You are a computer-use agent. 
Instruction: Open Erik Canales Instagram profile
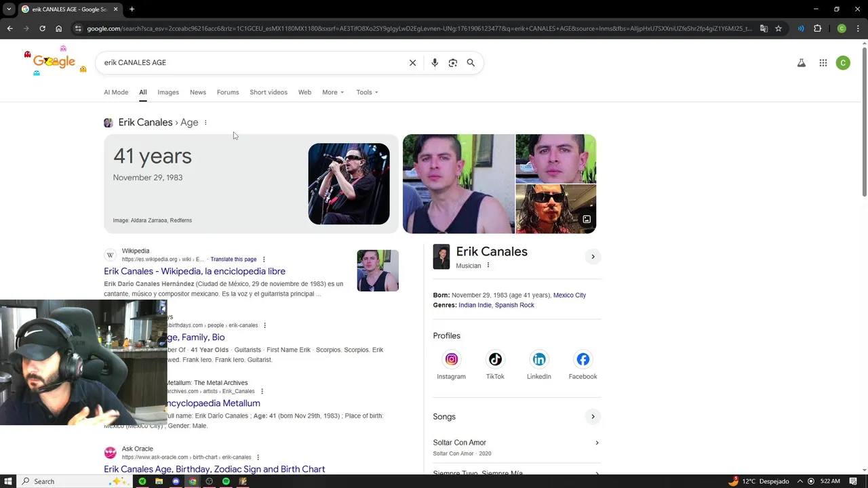pos(451,359)
